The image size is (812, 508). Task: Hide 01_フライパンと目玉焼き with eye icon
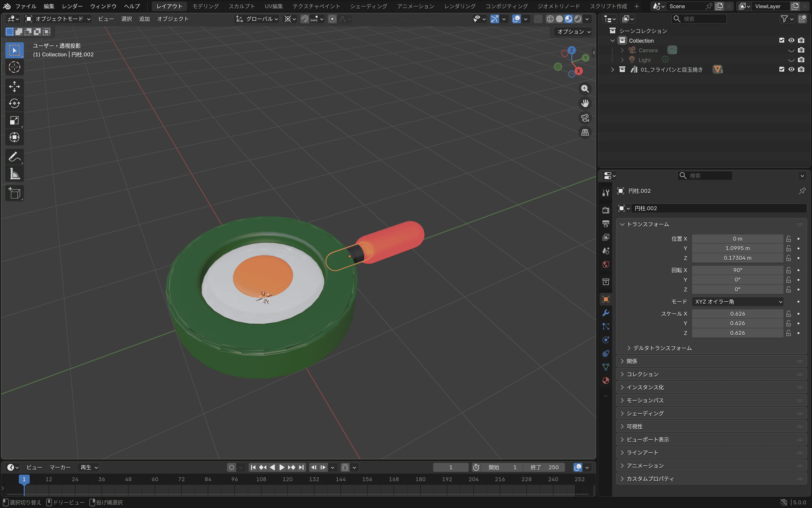pos(791,69)
